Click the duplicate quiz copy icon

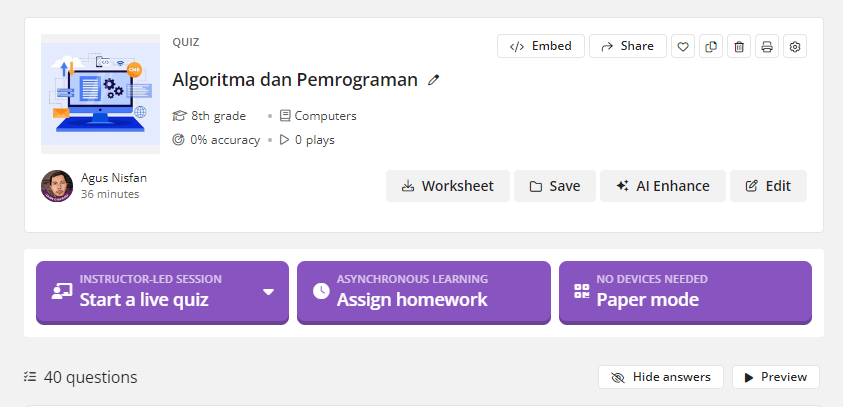tap(711, 46)
